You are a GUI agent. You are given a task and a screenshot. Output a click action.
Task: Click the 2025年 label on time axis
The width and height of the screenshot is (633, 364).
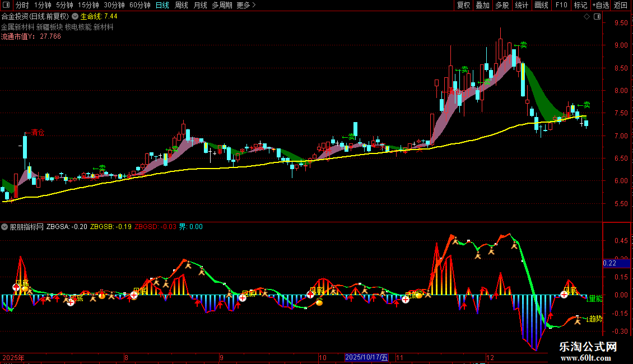tap(13, 357)
